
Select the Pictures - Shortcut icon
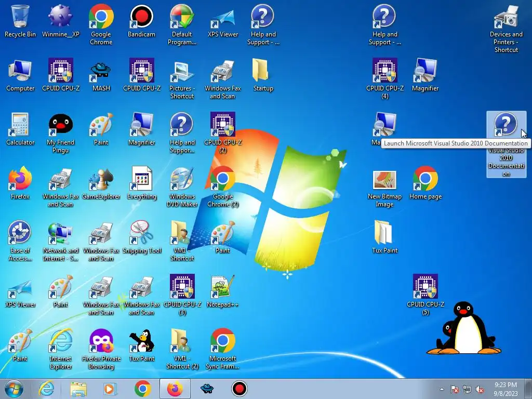(182, 79)
